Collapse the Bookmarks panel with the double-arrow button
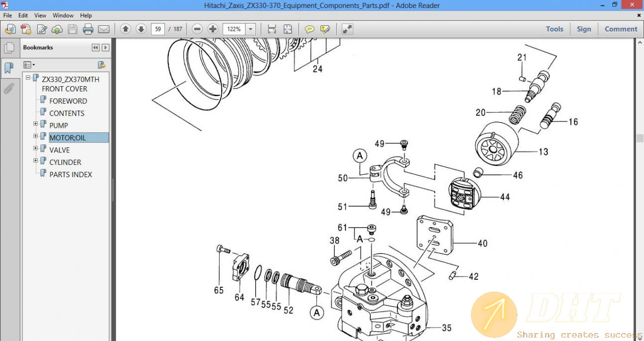Viewport: 644px width, 341px height. tap(96, 48)
